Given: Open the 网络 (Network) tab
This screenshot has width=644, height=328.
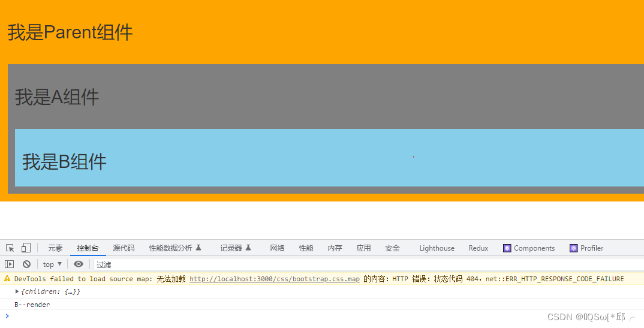Looking at the screenshot, I should [x=277, y=248].
